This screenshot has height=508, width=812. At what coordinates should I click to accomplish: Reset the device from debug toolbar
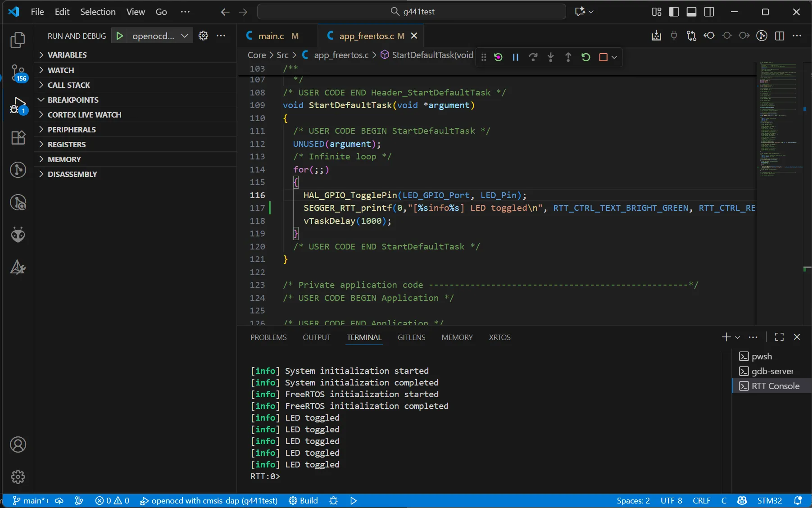(x=498, y=57)
